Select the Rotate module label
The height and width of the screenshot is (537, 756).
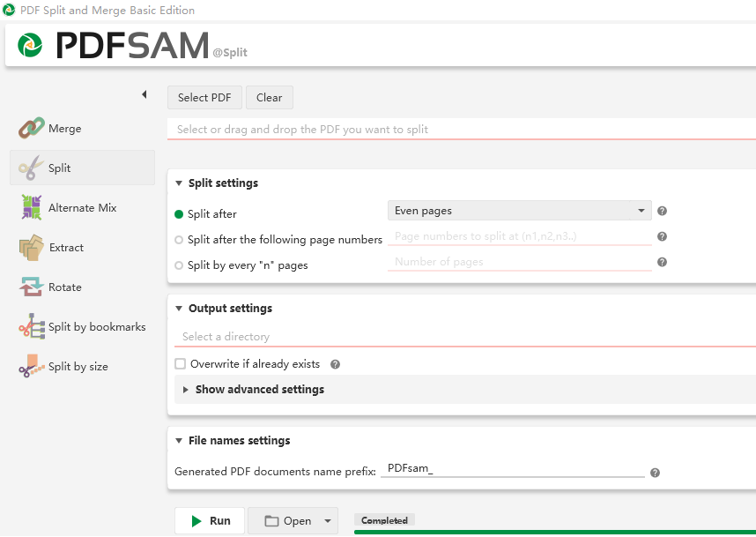tap(65, 287)
